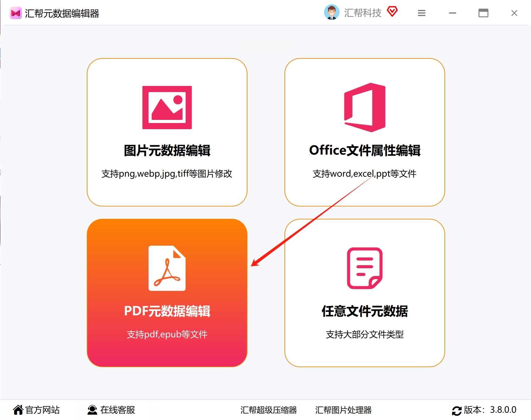531x420 pixels.
Task: Close the 汇帮元数据编辑器 window
Action: pos(514,13)
